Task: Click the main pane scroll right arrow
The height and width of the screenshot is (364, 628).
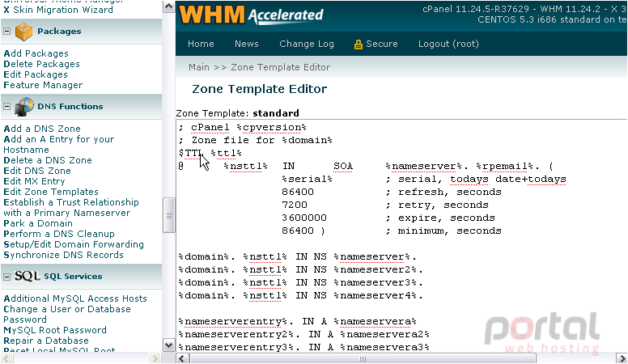Action: click(622, 358)
